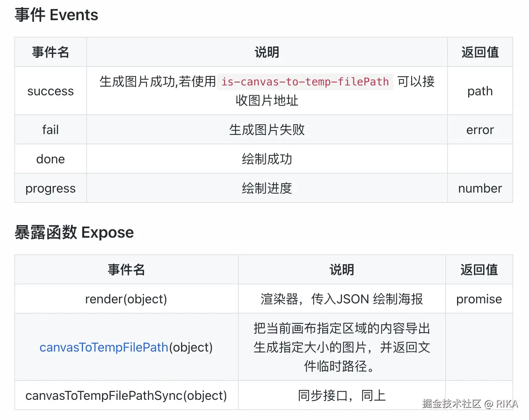The image size is (529, 420).
Task: Click the 同步接口，同上 description cell
Action: [x=342, y=395]
